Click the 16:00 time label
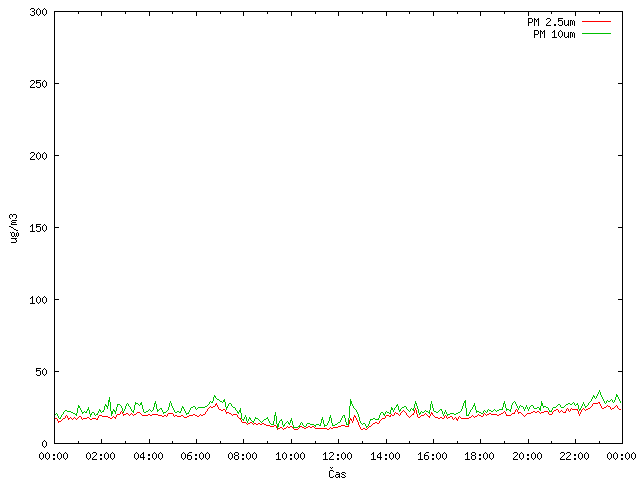 (x=432, y=456)
